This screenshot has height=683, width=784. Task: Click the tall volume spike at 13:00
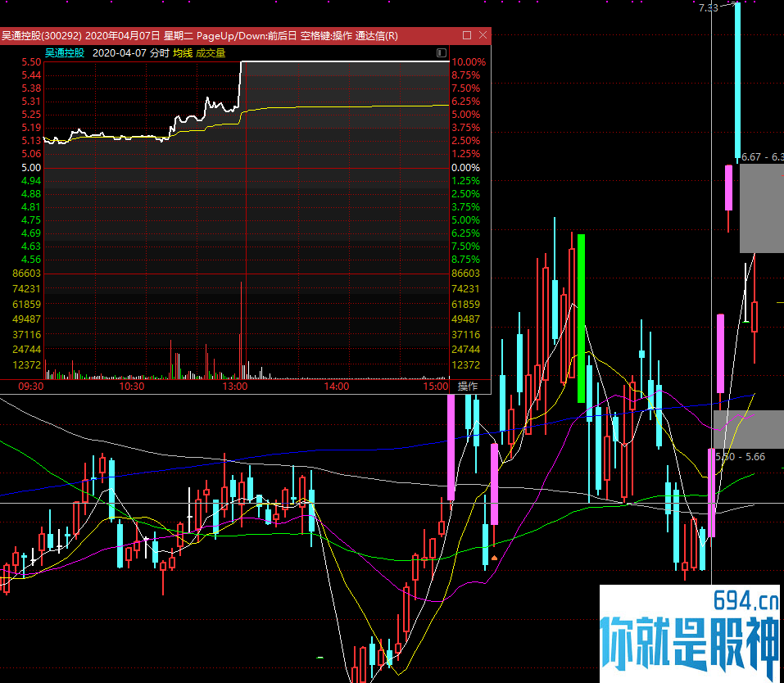[x=241, y=330]
